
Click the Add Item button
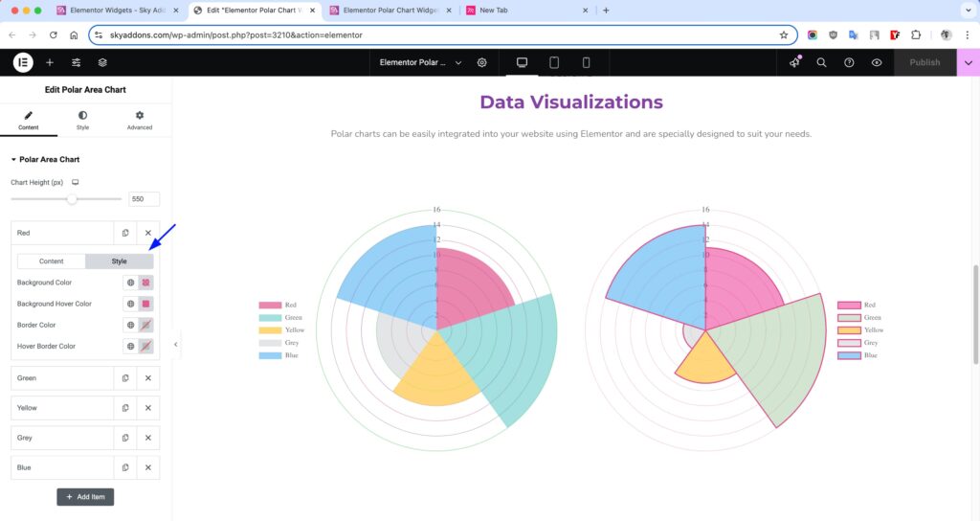[x=85, y=497]
